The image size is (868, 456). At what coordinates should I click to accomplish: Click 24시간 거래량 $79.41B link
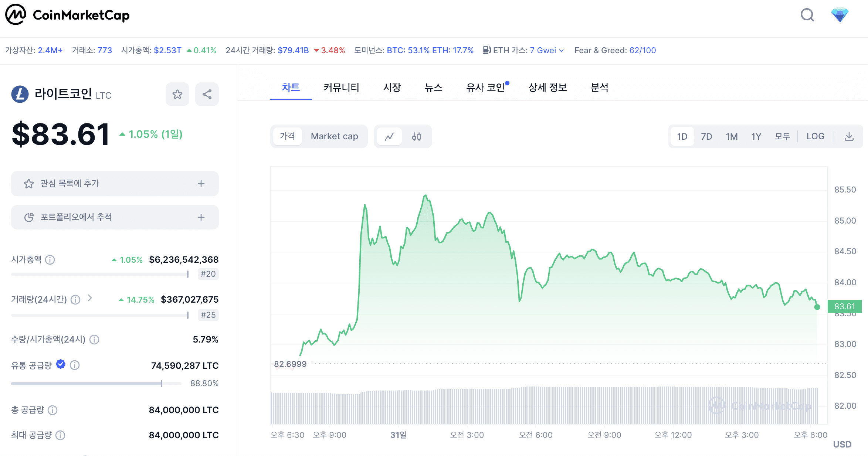293,50
